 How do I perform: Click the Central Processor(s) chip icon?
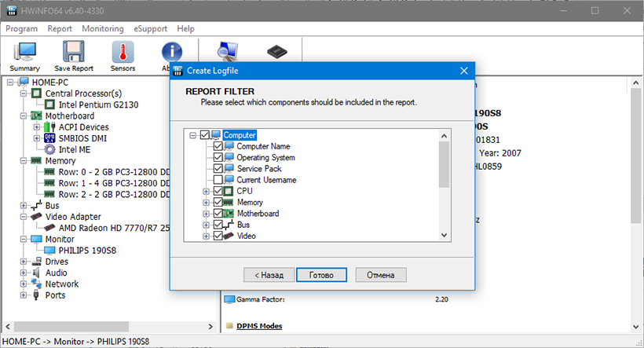[x=37, y=93]
